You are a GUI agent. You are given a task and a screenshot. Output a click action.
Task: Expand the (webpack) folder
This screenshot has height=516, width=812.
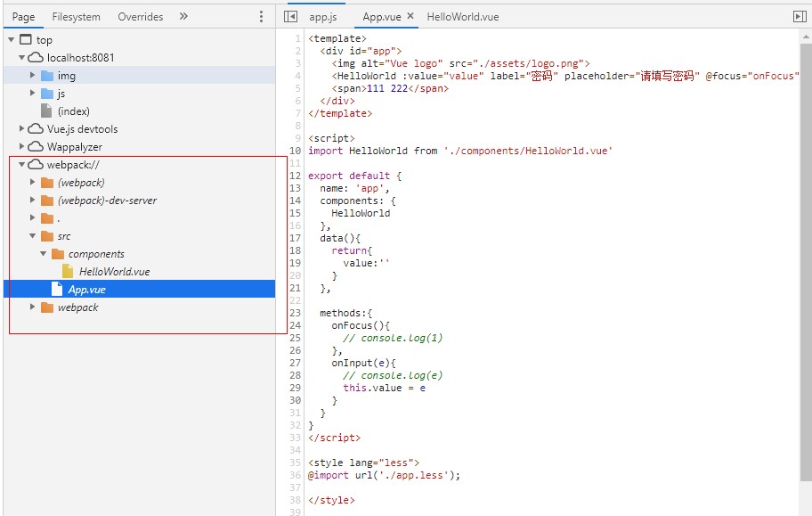coord(32,182)
